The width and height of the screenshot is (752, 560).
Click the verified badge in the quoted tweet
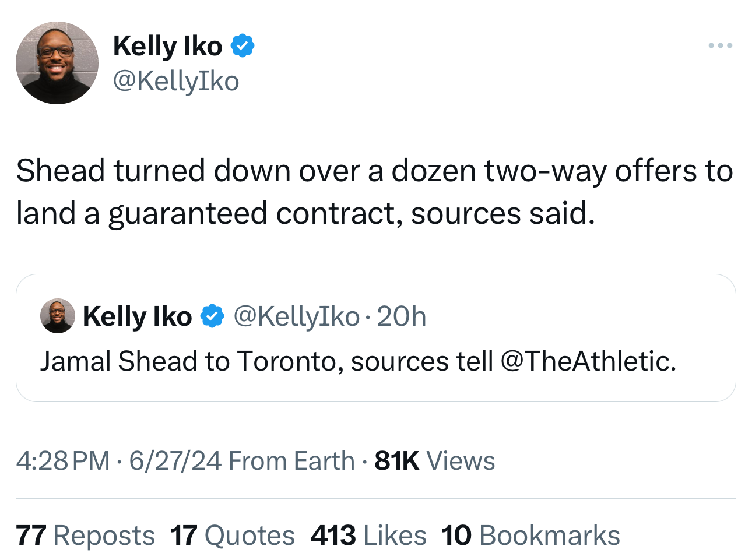click(212, 316)
